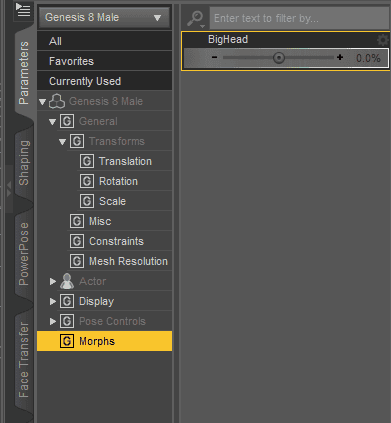Select the Display group label

pyautogui.click(x=97, y=301)
